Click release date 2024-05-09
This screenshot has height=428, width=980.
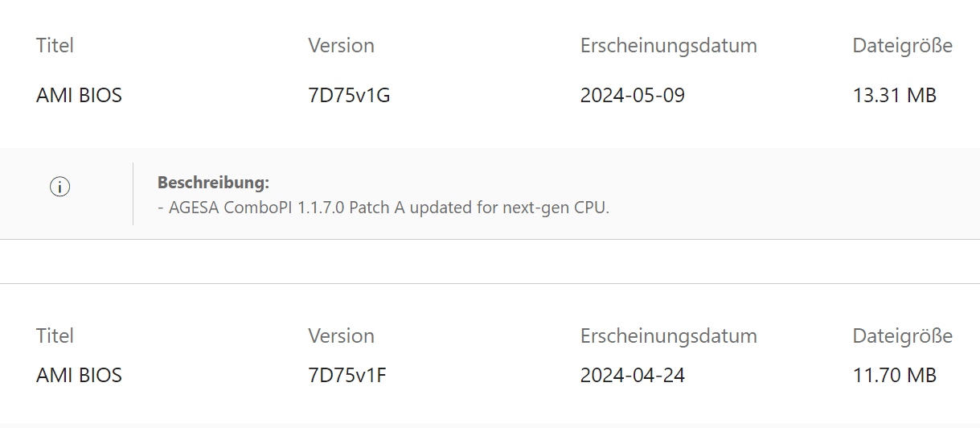pos(633,96)
